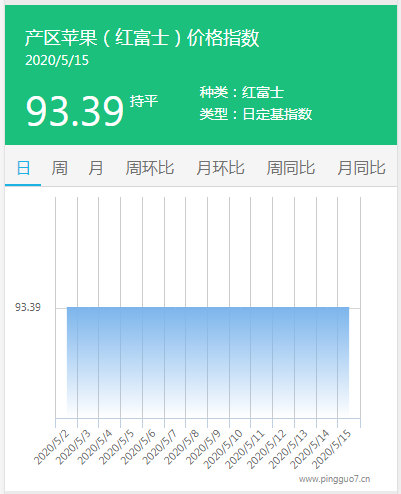Screen dimensions: 401x494
Task: Click the www.pingguo7.cn chart caption
Action: tap(334, 479)
